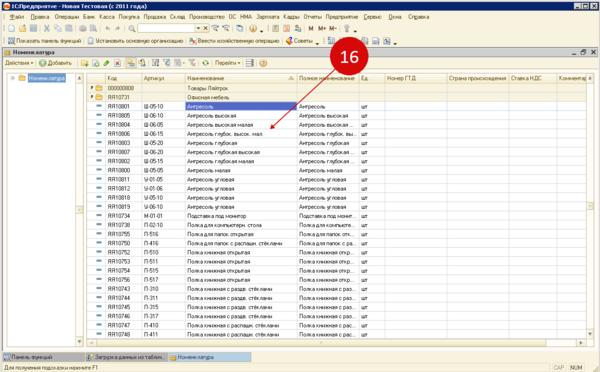
Task: Click the help question icon in list toolbar
Action: [x=263, y=63]
